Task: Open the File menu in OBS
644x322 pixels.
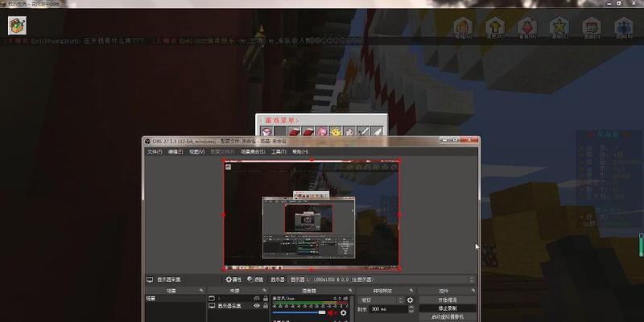Action: pyautogui.click(x=155, y=152)
